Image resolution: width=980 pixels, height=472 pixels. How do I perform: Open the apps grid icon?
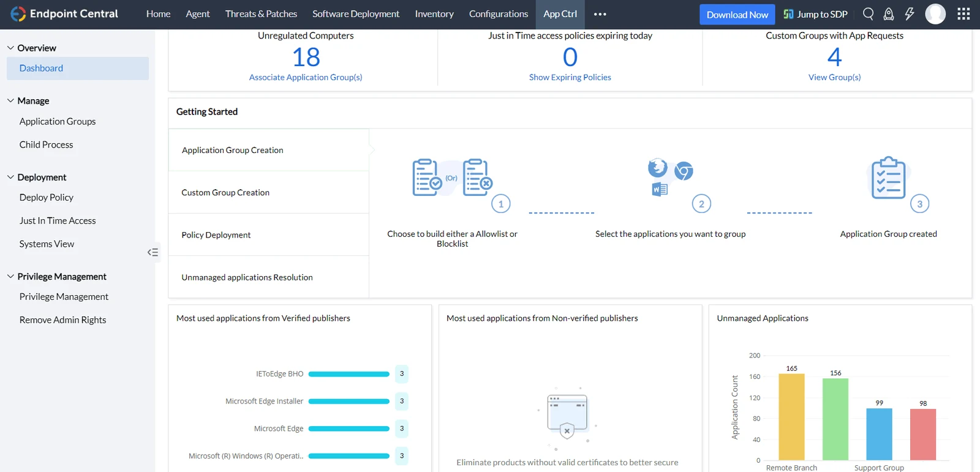pyautogui.click(x=963, y=13)
